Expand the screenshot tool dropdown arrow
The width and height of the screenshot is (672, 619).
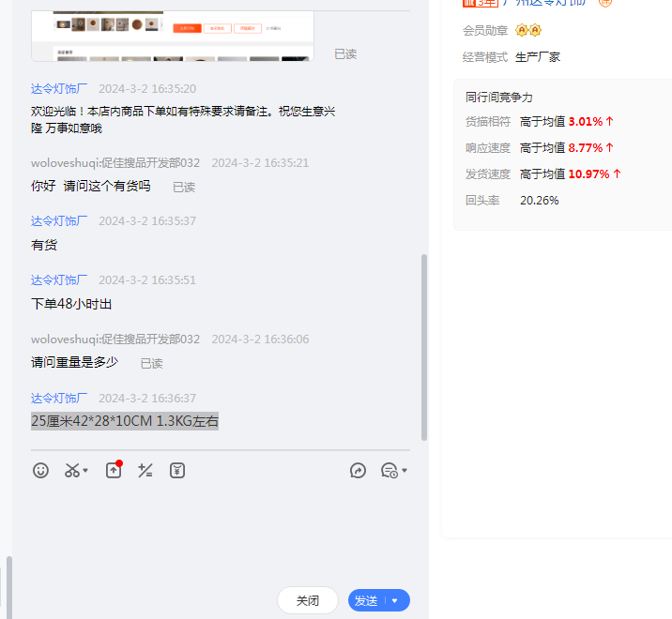(x=85, y=471)
